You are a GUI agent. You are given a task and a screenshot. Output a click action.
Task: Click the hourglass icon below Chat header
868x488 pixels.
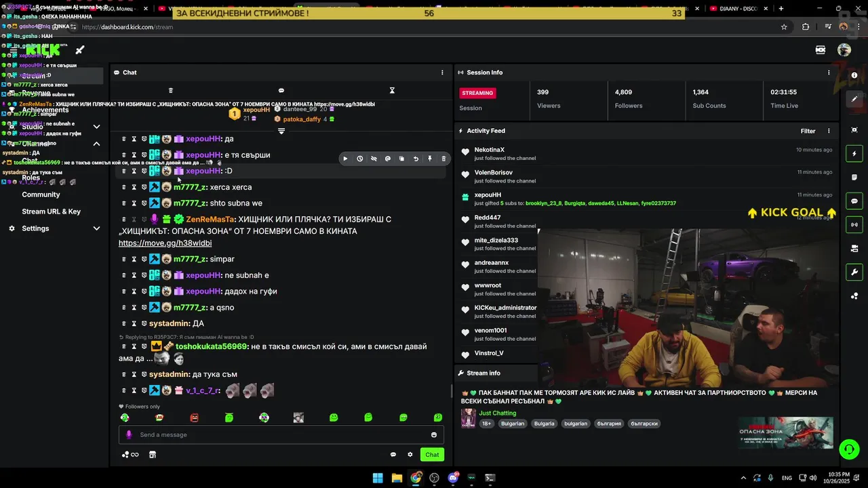point(392,90)
